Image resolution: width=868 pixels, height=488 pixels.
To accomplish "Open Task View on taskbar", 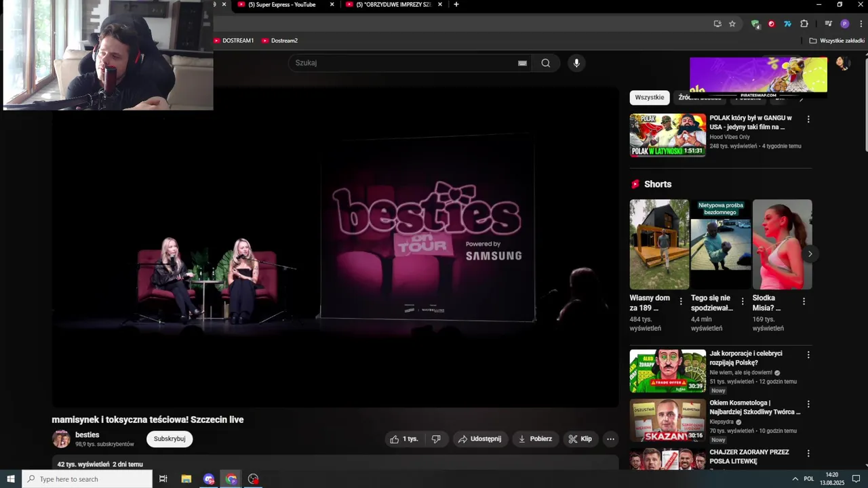I will tap(163, 479).
